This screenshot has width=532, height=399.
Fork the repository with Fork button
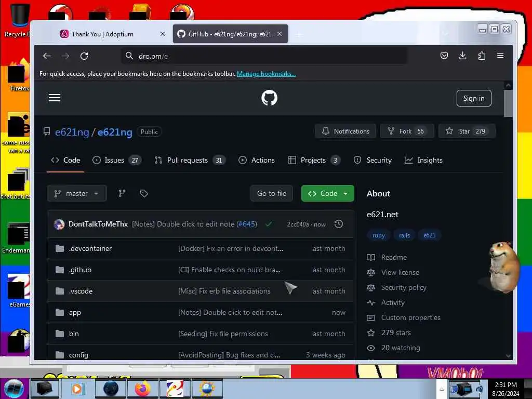pos(407,131)
